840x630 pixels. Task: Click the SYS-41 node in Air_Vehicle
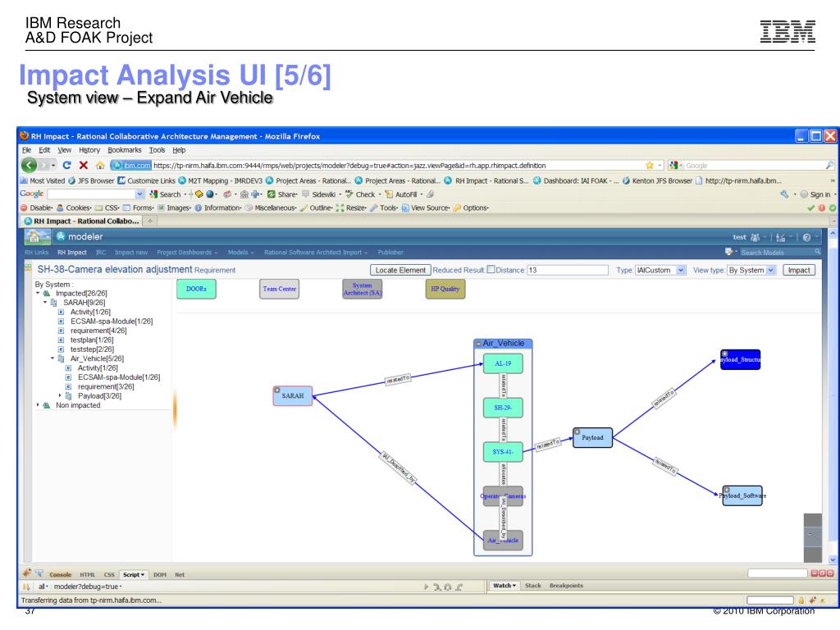503,452
